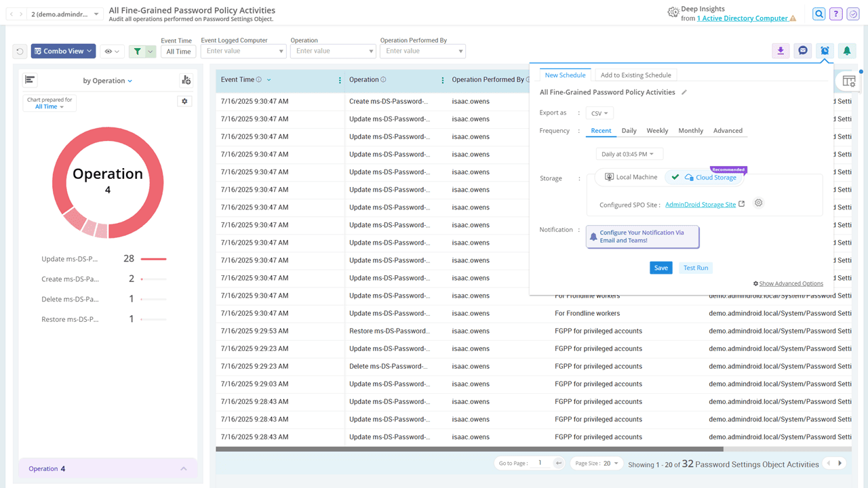Switch to Add to Existing Schedule tab
Screen dimensions: 868x488
coord(635,75)
